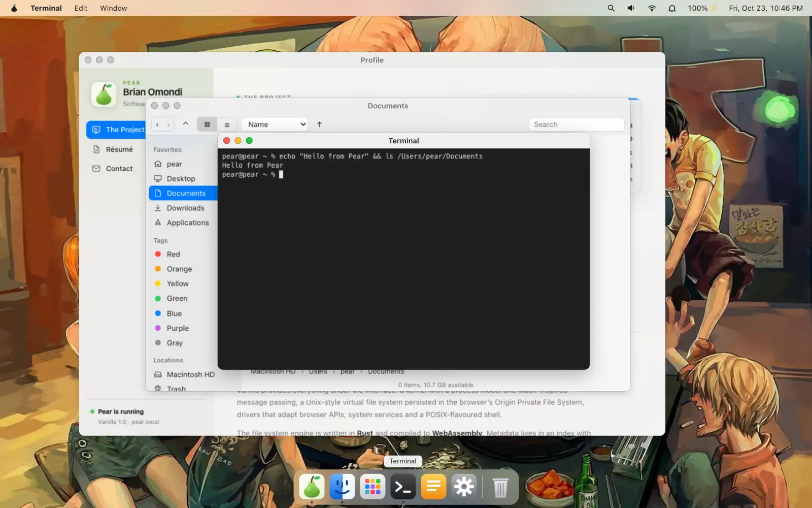Image resolution: width=812 pixels, height=508 pixels.
Task: Open System Settings gear in dock
Action: pyautogui.click(x=464, y=487)
